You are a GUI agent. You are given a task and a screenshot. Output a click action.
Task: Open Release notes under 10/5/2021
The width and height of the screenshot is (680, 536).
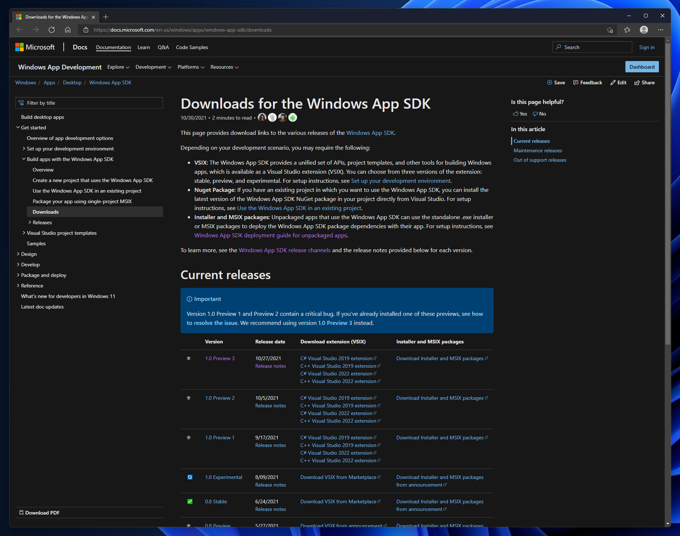(270, 405)
